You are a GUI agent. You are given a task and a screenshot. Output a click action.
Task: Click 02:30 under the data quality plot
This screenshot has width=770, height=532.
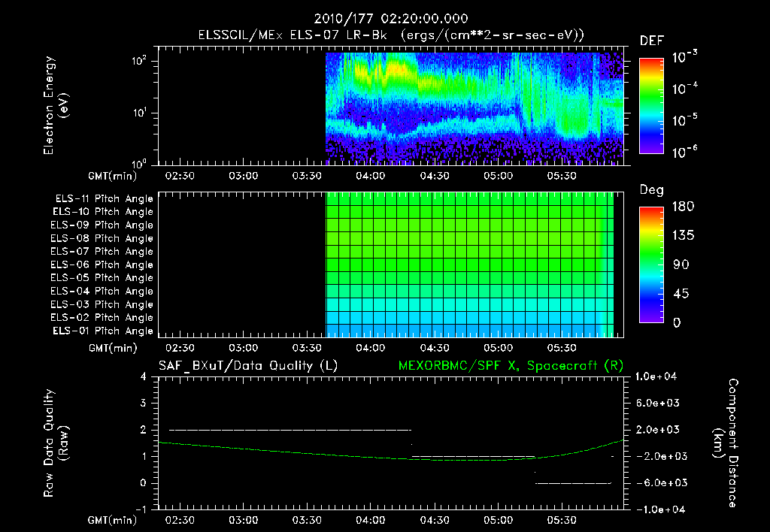(x=180, y=520)
